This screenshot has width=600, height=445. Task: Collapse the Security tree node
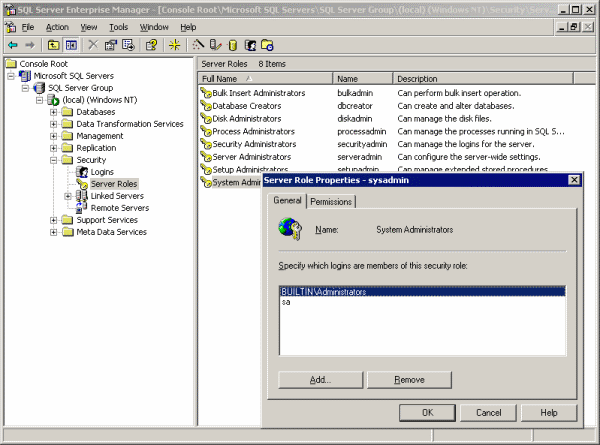pos(54,160)
